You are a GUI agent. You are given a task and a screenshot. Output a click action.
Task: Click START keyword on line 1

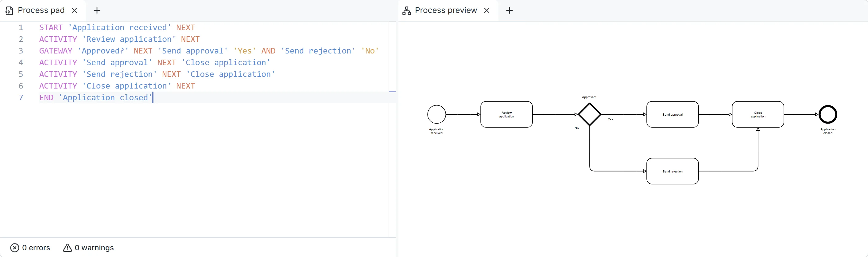pyautogui.click(x=51, y=28)
